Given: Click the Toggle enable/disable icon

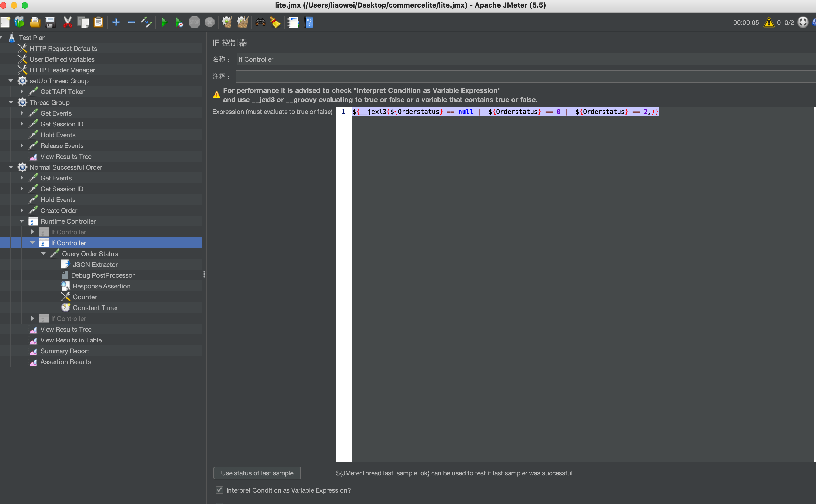Looking at the screenshot, I should 146,22.
